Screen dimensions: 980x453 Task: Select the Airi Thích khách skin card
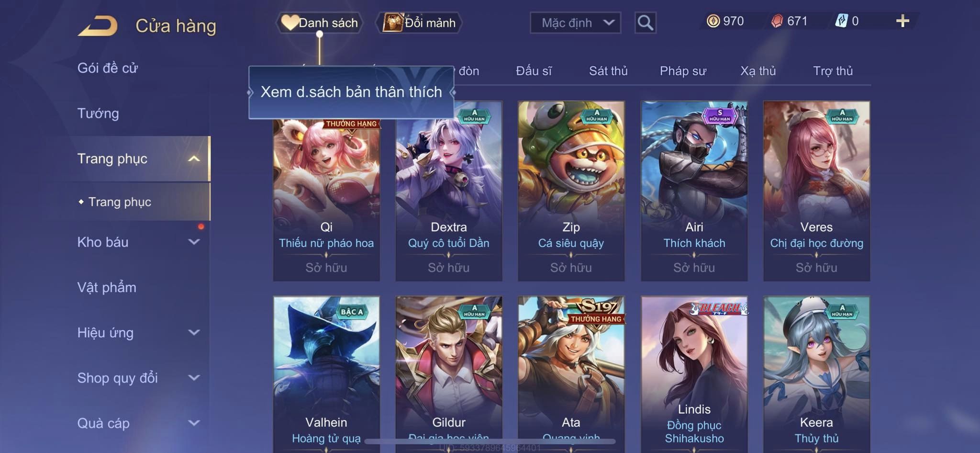click(694, 191)
